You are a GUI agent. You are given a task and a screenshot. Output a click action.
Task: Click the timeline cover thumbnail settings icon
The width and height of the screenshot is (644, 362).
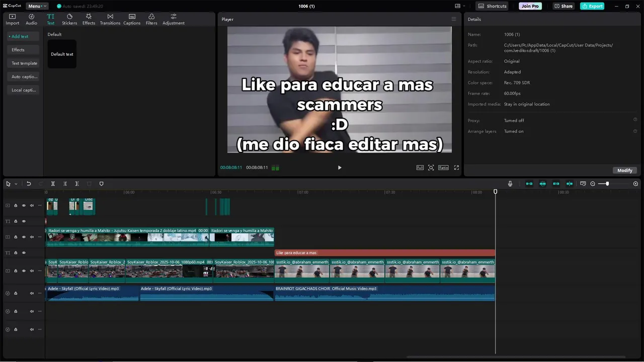click(x=583, y=184)
